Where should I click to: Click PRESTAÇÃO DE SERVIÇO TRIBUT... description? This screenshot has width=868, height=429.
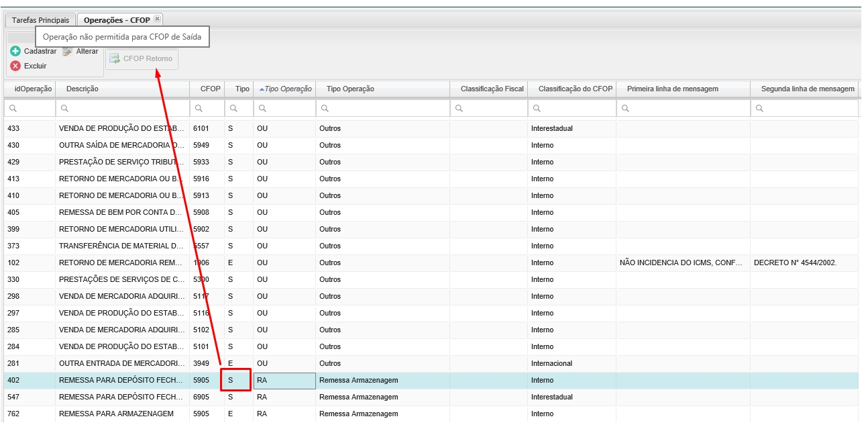[121, 162]
